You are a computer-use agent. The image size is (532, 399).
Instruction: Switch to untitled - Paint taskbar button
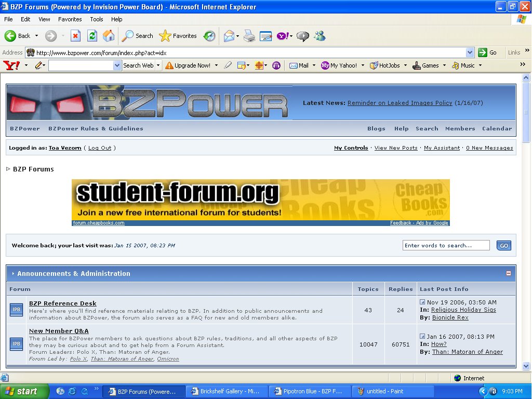pyautogui.click(x=393, y=392)
